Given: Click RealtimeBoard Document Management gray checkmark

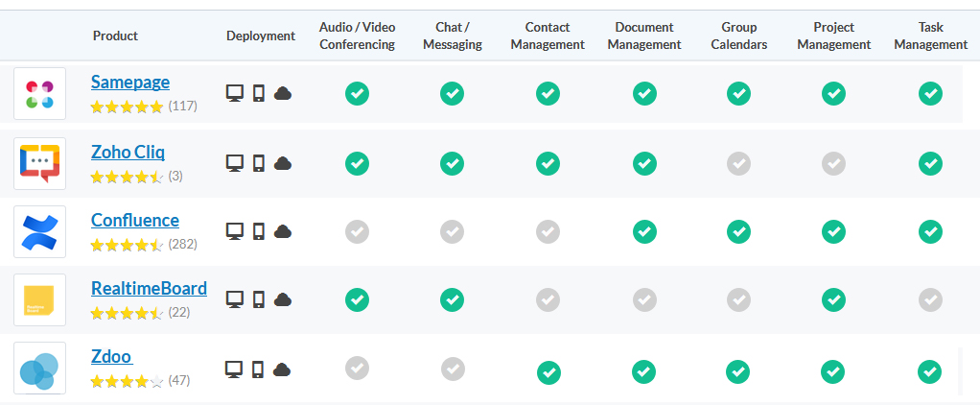Looking at the screenshot, I should click(644, 299).
